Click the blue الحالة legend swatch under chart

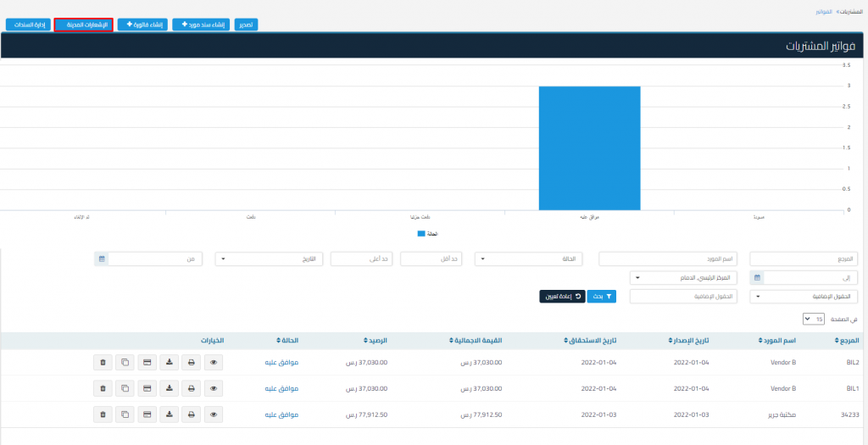pyautogui.click(x=421, y=234)
